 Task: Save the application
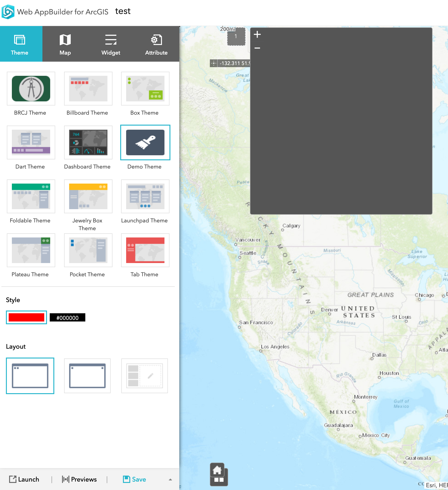134,479
